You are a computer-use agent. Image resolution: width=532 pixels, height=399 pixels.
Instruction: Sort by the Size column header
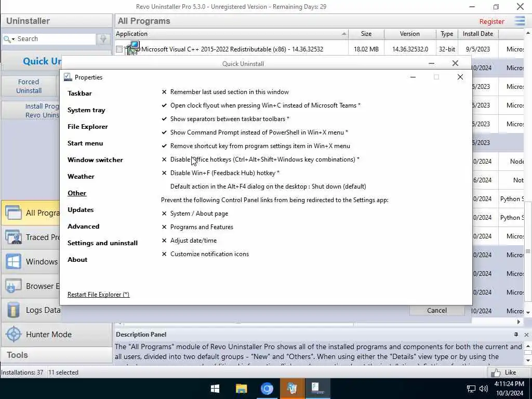[366, 34]
